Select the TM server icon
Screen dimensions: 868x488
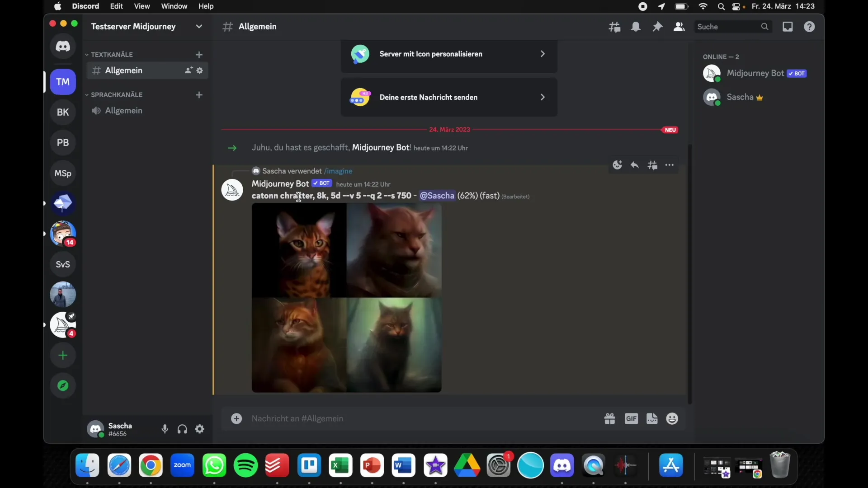63,82
